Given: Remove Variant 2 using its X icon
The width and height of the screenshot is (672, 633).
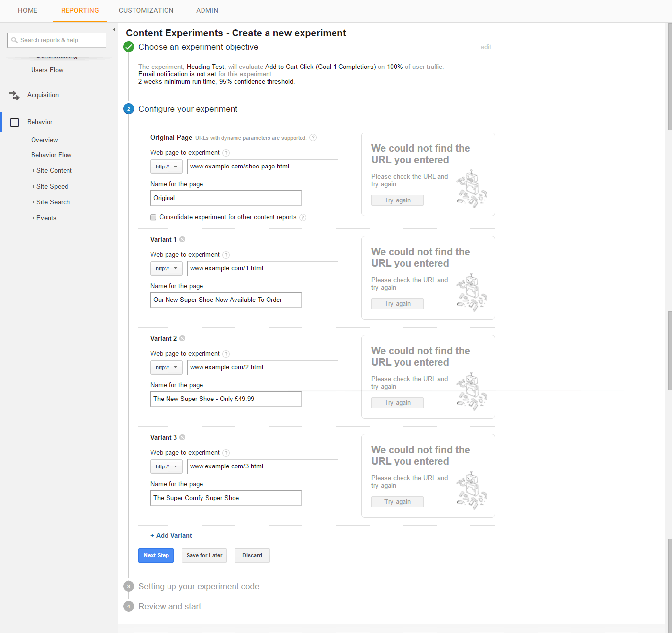Looking at the screenshot, I should [x=182, y=338].
